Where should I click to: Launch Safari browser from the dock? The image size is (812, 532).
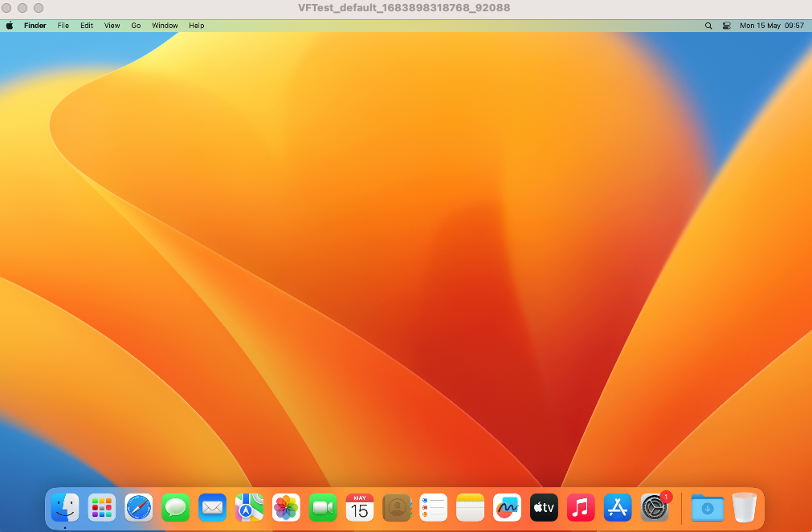pos(139,507)
